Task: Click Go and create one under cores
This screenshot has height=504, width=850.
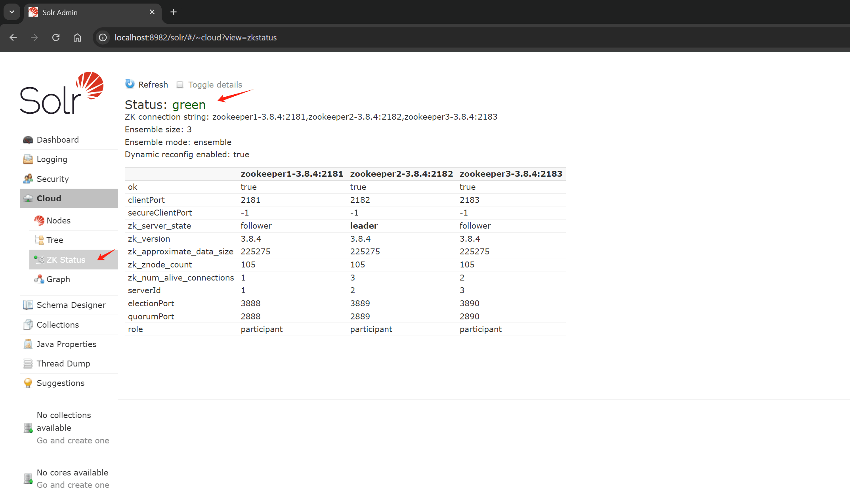Action: point(73,485)
